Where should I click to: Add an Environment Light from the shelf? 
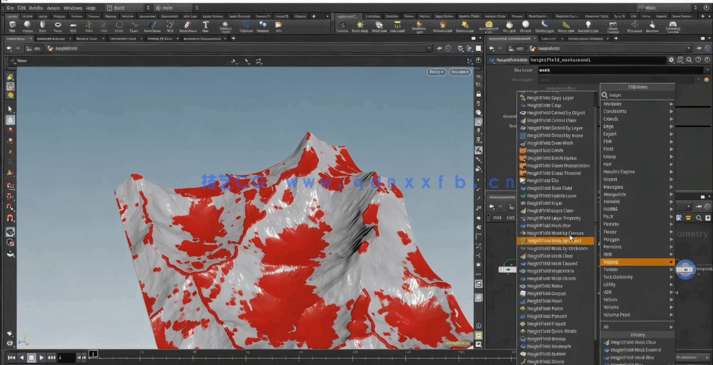[489, 26]
